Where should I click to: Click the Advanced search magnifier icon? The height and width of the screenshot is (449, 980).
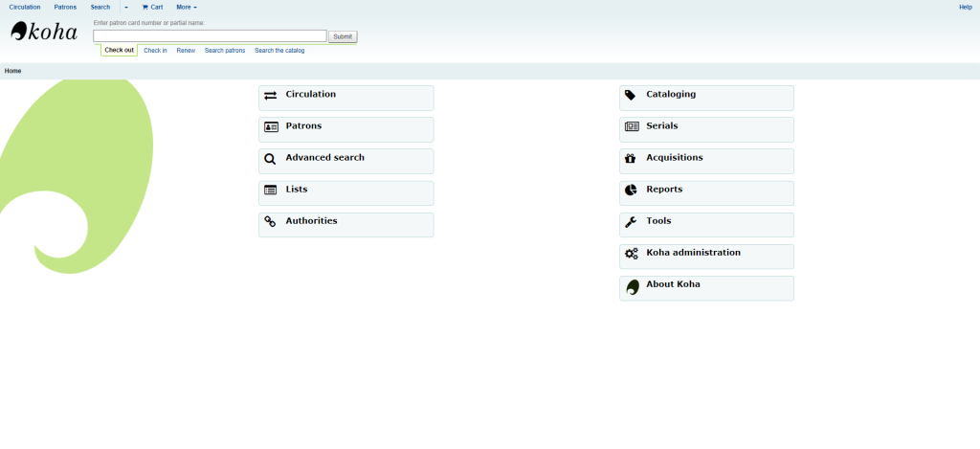pyautogui.click(x=270, y=159)
